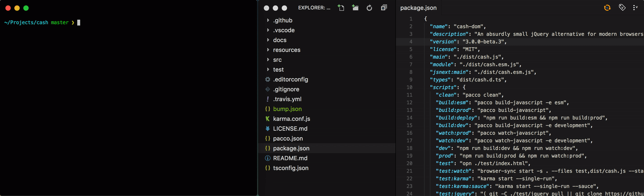Open the .travis.yml file
Screen dimensions: 644x196
click(x=327, y=99)
